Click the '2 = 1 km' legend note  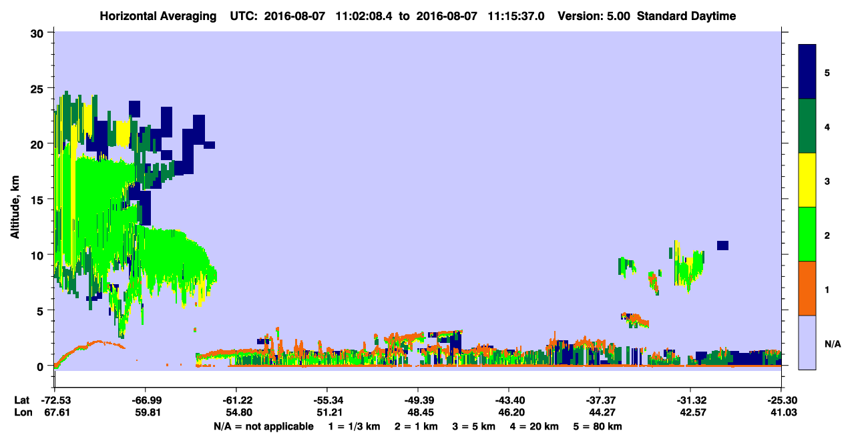pos(416,426)
